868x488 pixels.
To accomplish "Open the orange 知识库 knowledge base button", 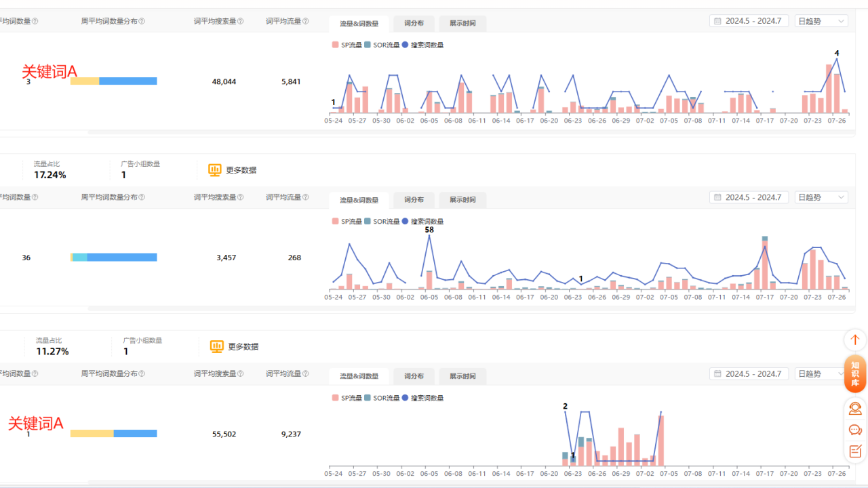I will [x=855, y=373].
